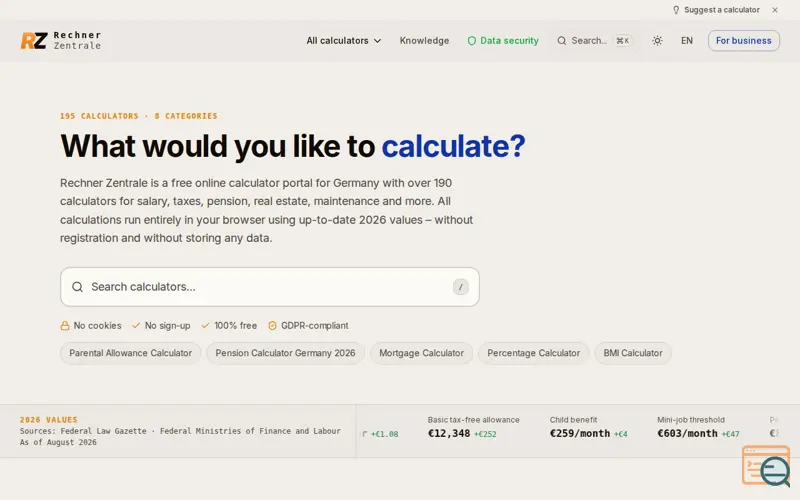Click the magnifier icon in header search
800x500 pixels.
coord(562,40)
